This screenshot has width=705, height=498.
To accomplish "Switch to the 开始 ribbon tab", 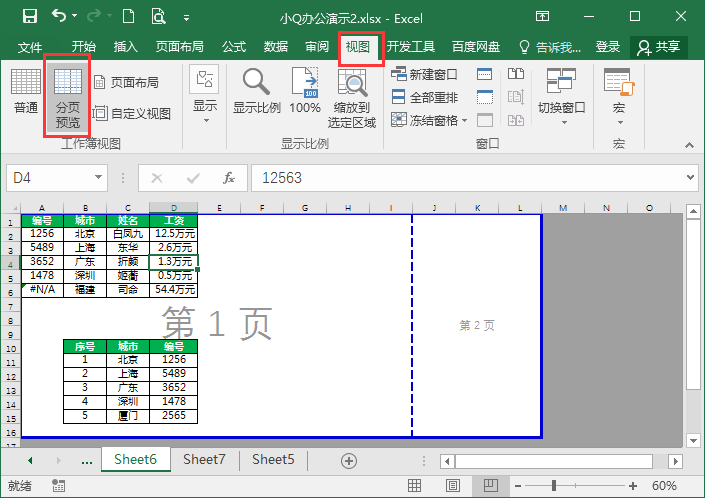I will 84,47.
